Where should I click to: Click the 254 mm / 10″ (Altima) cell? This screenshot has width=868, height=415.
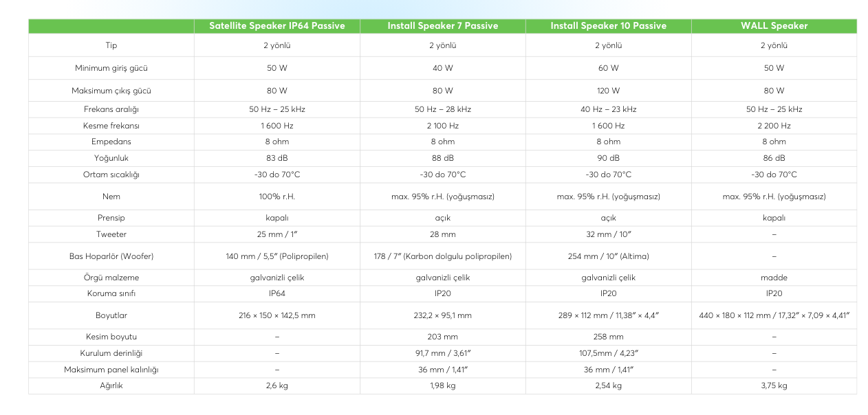[608, 256]
